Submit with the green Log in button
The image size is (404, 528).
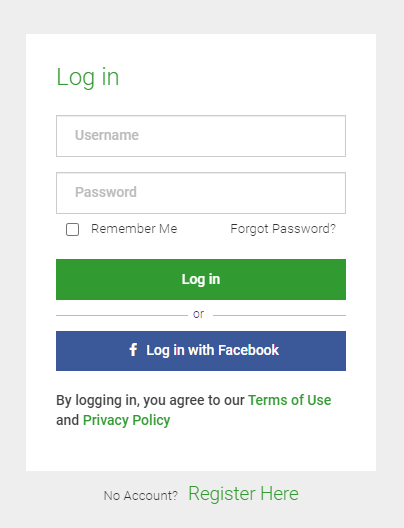tap(201, 279)
